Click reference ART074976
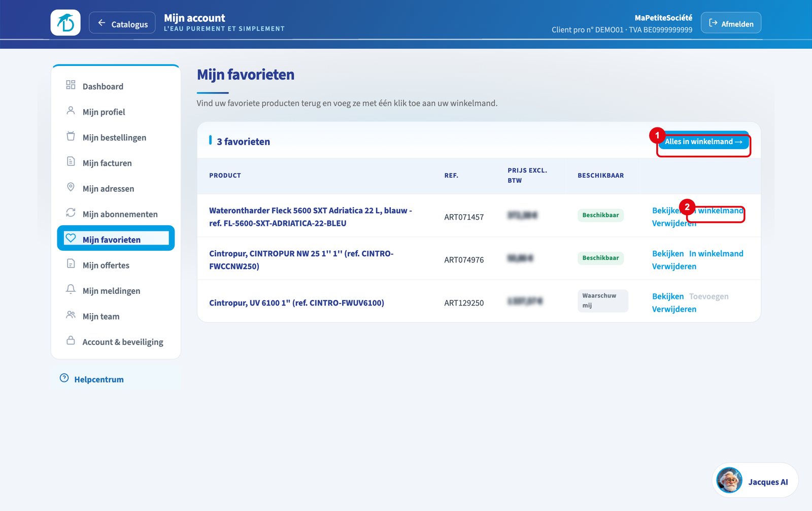Image resolution: width=812 pixels, height=511 pixels. pyautogui.click(x=464, y=260)
